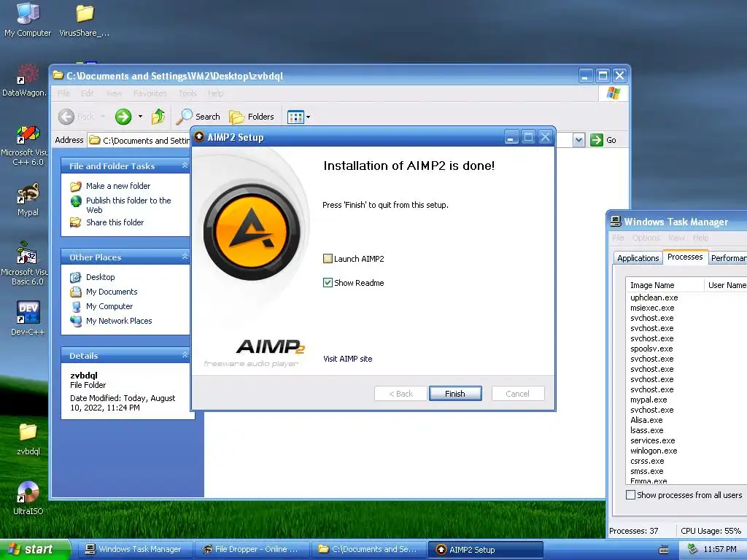Viewport: 747px width, 560px height.
Task: Select the Dev-C++ desktop icon
Action: [28, 318]
